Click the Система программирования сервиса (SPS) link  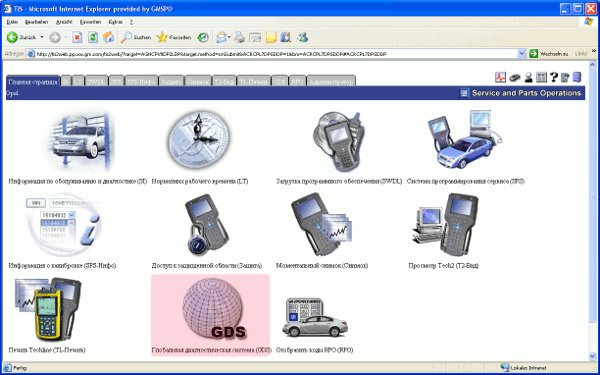[x=466, y=181]
